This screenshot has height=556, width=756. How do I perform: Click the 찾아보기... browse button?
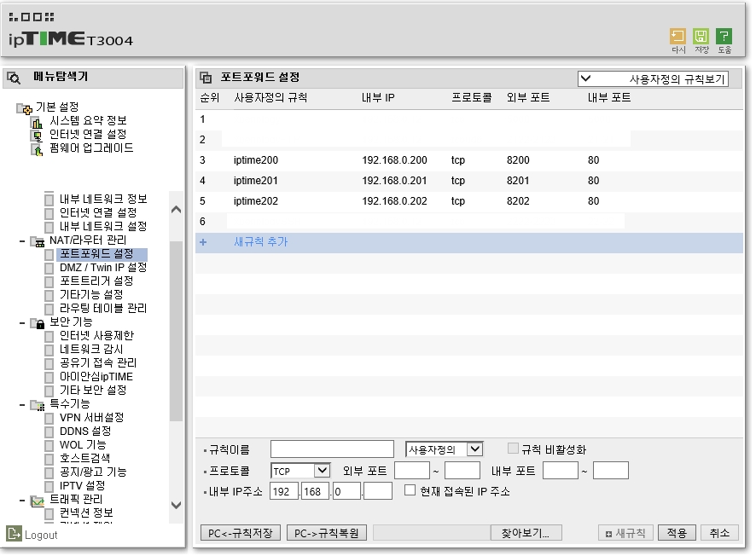pyautogui.click(x=526, y=533)
